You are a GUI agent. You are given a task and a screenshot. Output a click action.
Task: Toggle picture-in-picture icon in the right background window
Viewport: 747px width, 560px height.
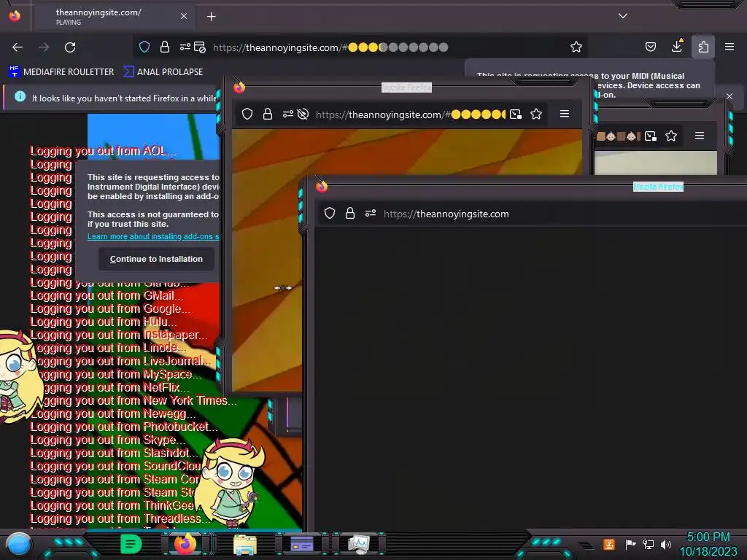(x=650, y=136)
